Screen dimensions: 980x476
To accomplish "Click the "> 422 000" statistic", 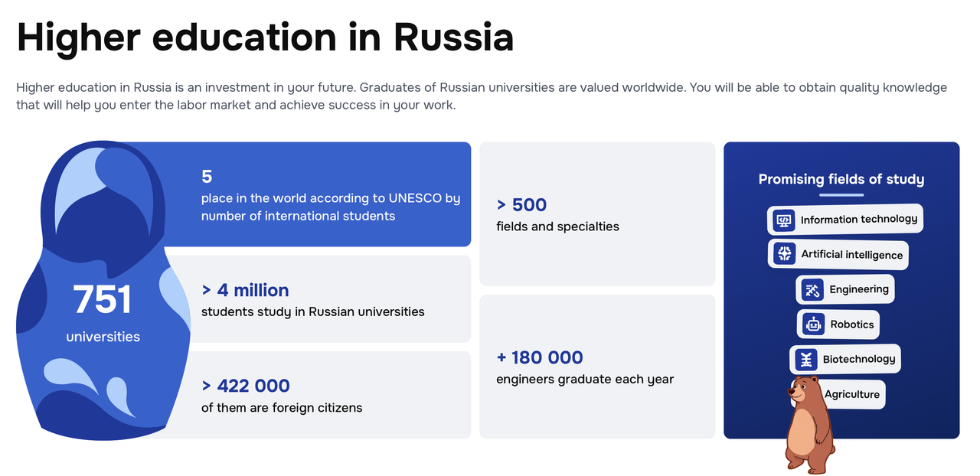I will (x=246, y=386).
